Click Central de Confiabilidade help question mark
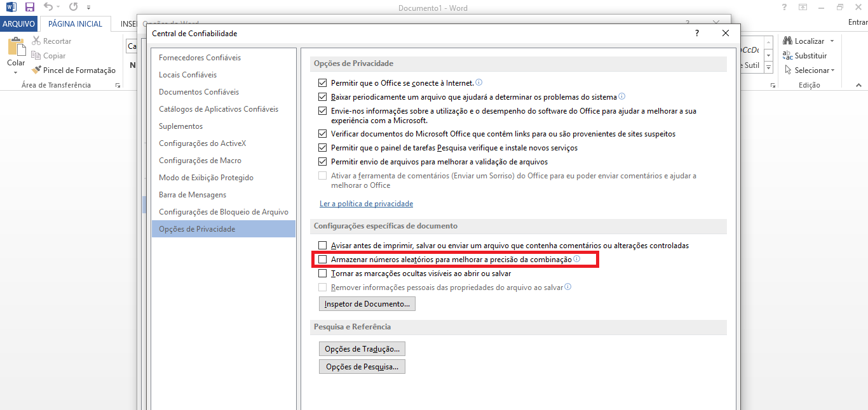Viewport: 868px width, 410px height. click(697, 33)
